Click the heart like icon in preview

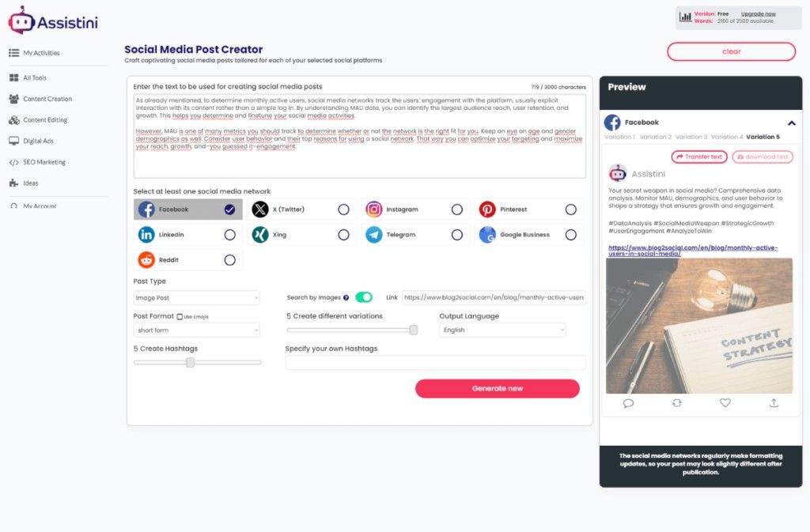(725, 402)
